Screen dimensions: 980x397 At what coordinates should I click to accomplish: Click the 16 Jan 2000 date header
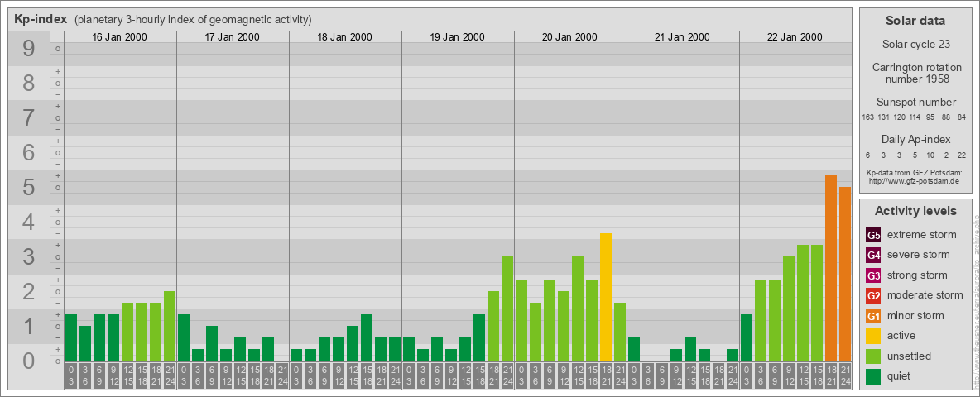(120, 37)
